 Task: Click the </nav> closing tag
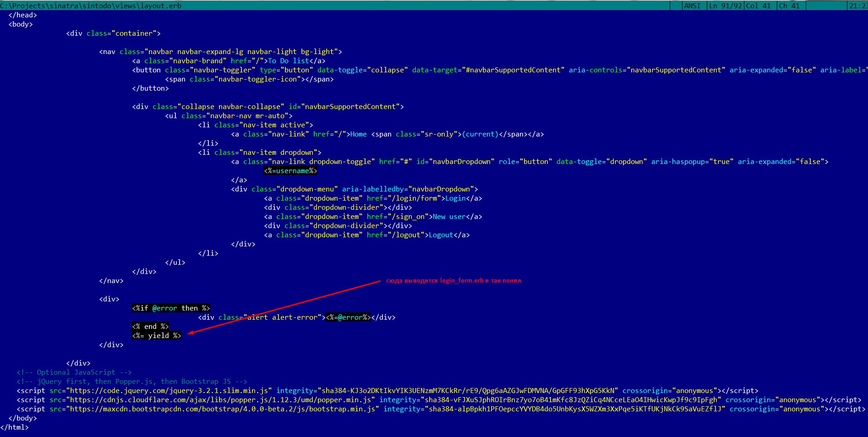point(111,281)
